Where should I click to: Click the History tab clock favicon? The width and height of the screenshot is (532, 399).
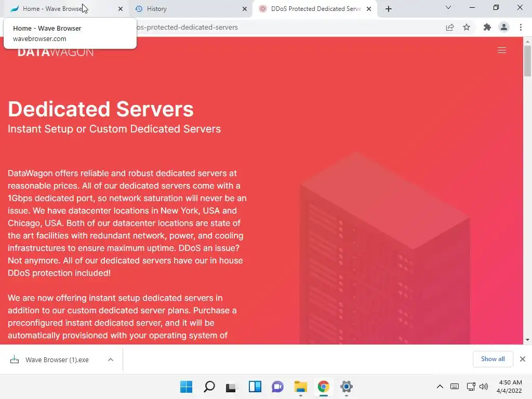(x=138, y=9)
